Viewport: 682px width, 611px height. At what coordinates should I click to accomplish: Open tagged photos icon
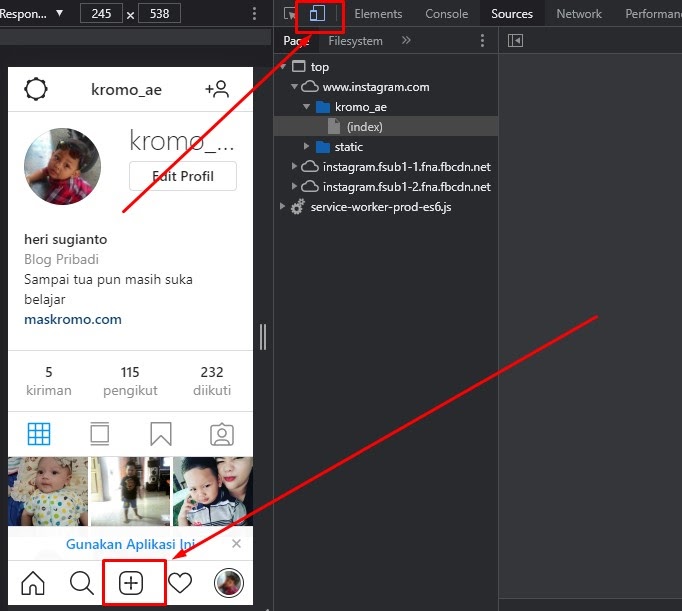[222, 434]
